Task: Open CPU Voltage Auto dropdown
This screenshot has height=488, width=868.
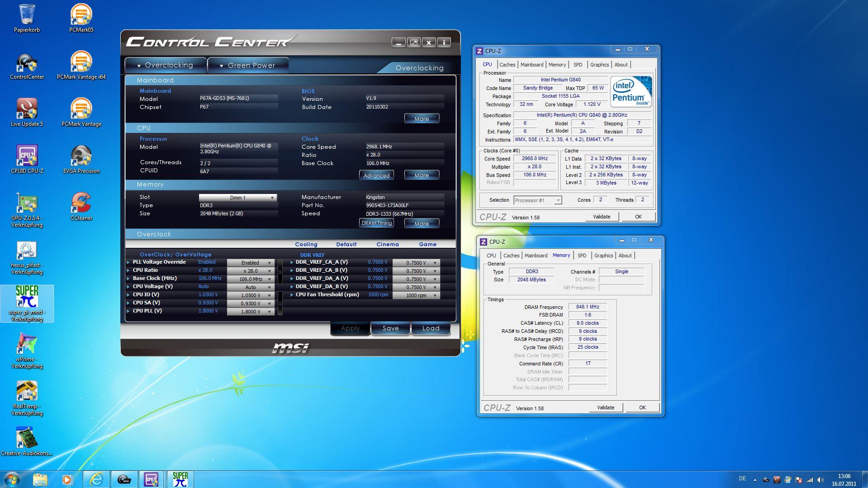Action: tap(250, 287)
